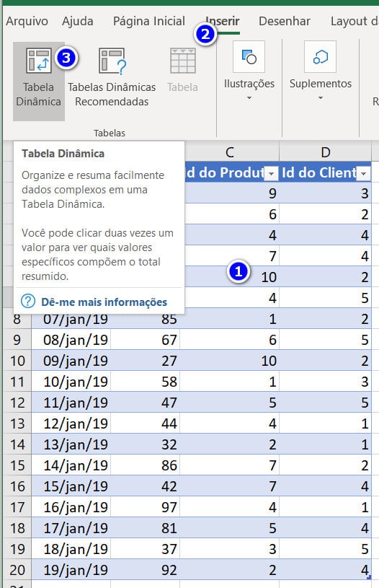The height and width of the screenshot is (588, 379).
Task: Click cell with date 10/jan/19
Action: click(x=71, y=382)
